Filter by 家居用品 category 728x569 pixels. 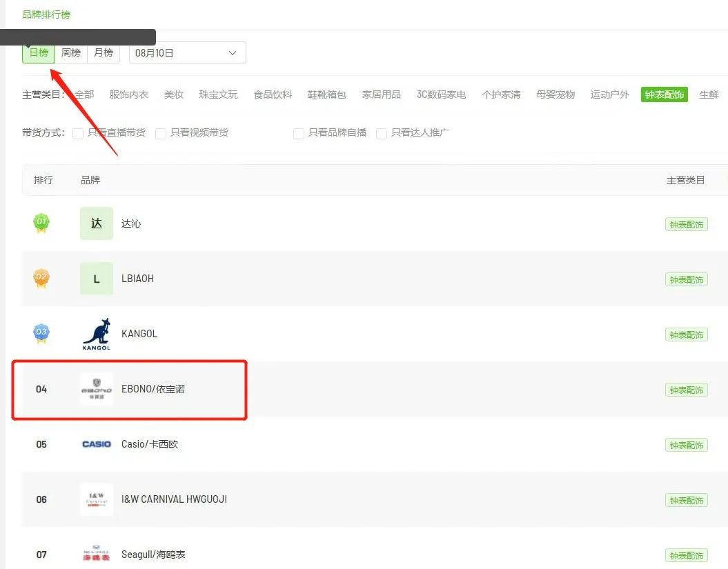[381, 94]
